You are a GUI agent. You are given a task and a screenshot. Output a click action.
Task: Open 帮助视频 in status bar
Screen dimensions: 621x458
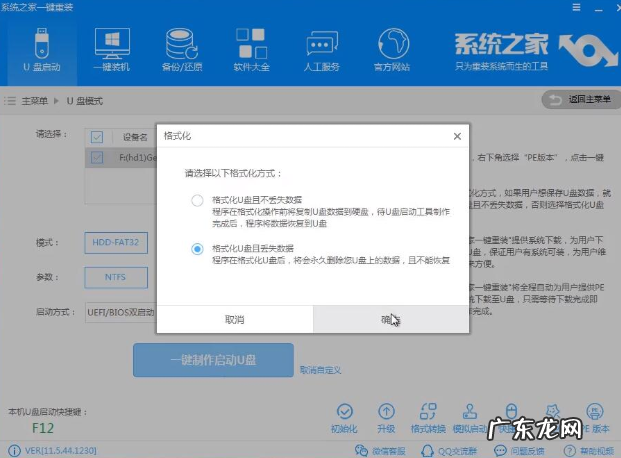[x=589, y=451]
